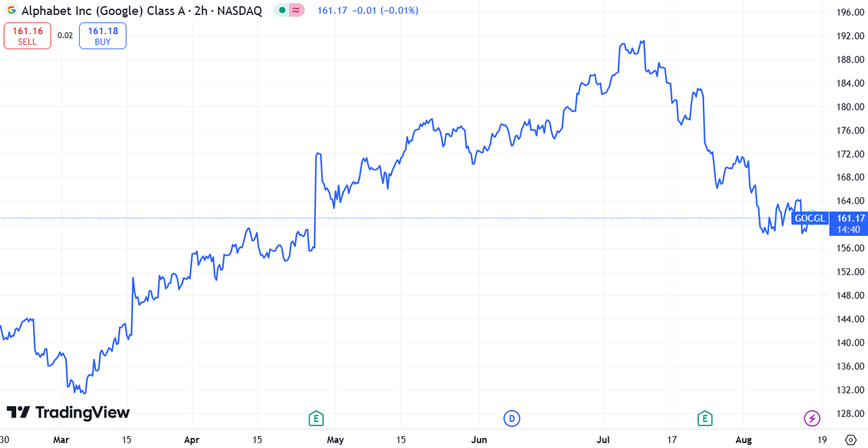Click the 176.00 price axis label
The image size is (868, 448).
(850, 131)
